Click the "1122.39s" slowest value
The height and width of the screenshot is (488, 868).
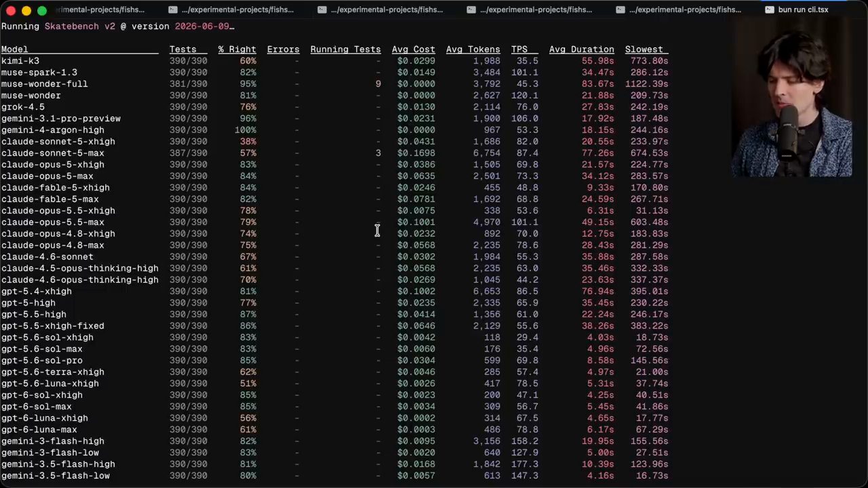tap(647, 84)
